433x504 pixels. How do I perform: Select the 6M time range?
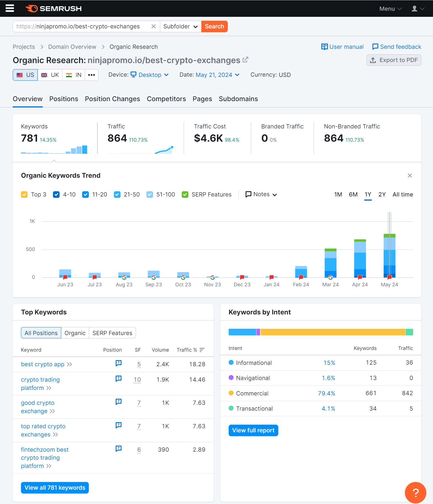point(353,195)
